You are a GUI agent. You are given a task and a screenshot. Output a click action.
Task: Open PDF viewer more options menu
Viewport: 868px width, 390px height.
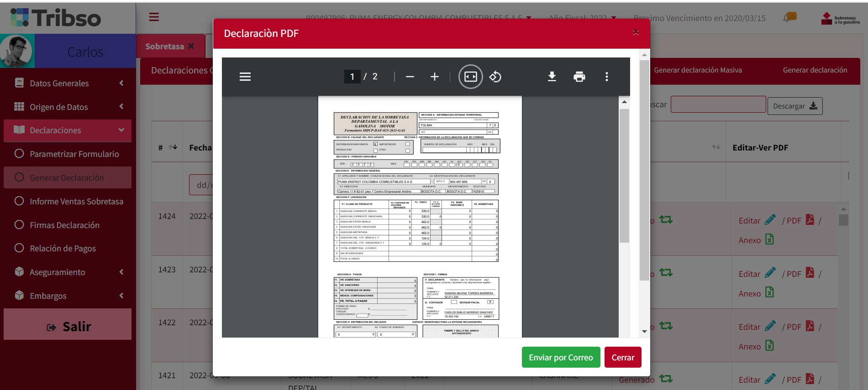tap(607, 77)
